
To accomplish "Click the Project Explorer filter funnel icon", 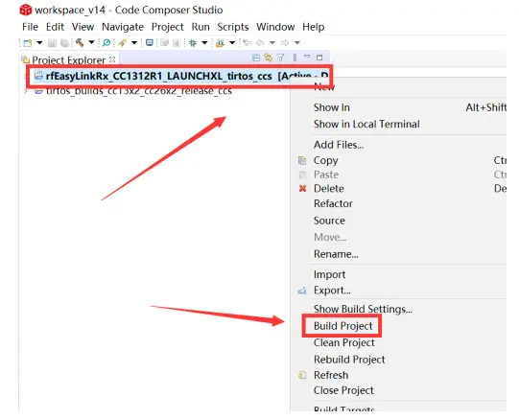I will pyautogui.click(x=281, y=58).
